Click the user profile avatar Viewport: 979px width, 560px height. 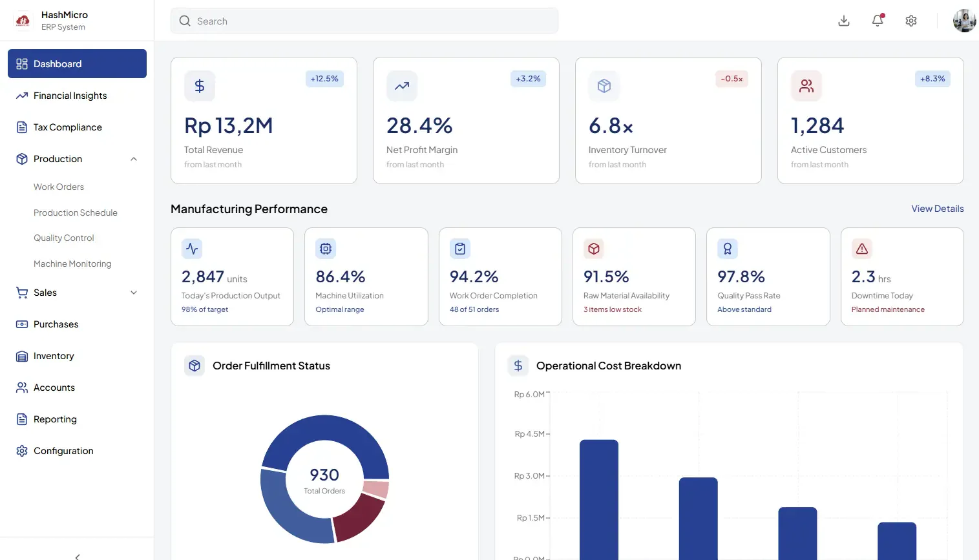point(965,21)
